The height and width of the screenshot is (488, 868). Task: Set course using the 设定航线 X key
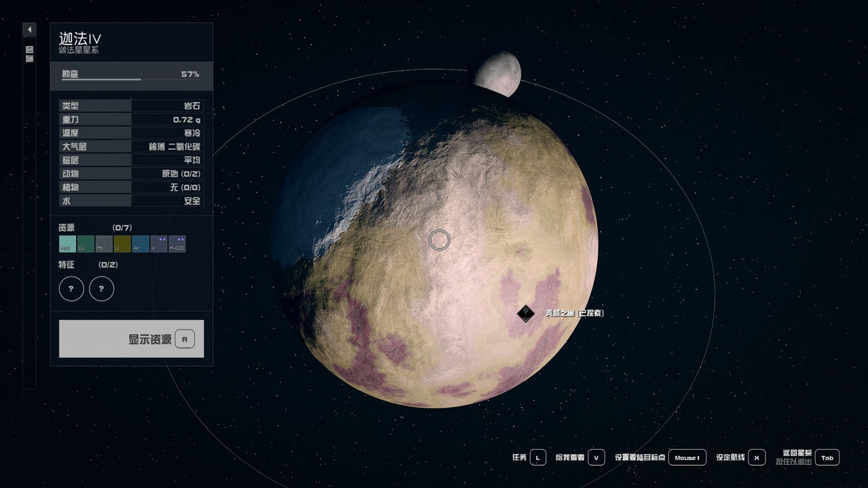pyautogui.click(x=756, y=457)
